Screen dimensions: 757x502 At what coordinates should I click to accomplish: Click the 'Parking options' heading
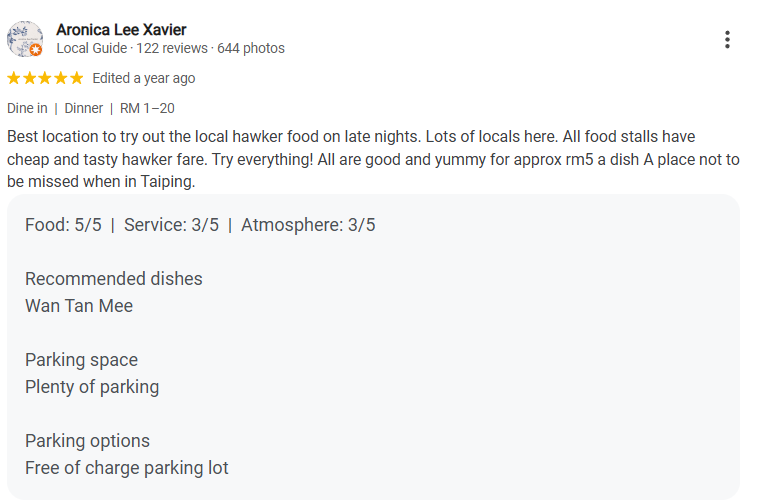tap(87, 441)
